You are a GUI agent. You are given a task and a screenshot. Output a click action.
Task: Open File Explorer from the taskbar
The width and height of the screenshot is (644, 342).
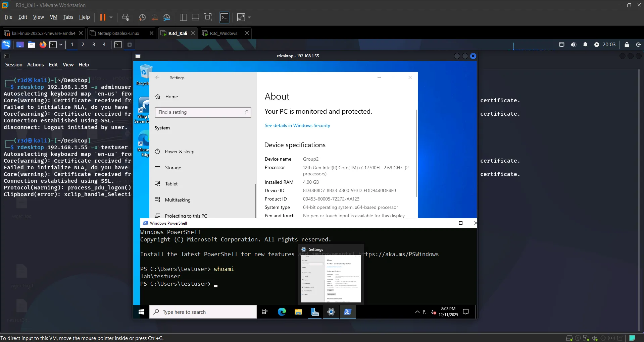[x=298, y=312]
